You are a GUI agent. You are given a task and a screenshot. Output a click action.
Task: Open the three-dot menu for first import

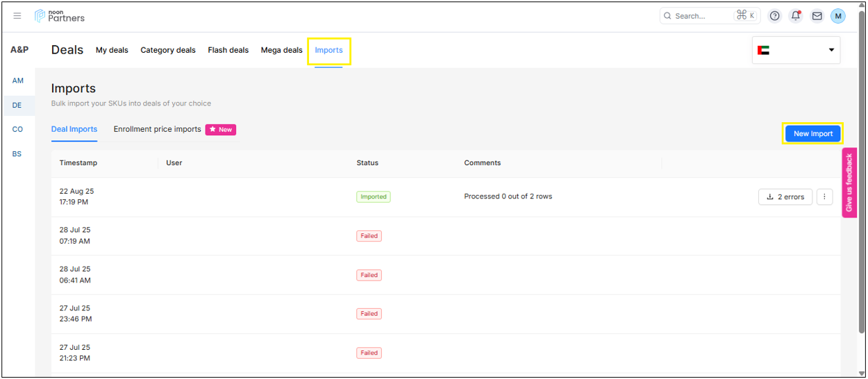tap(824, 197)
